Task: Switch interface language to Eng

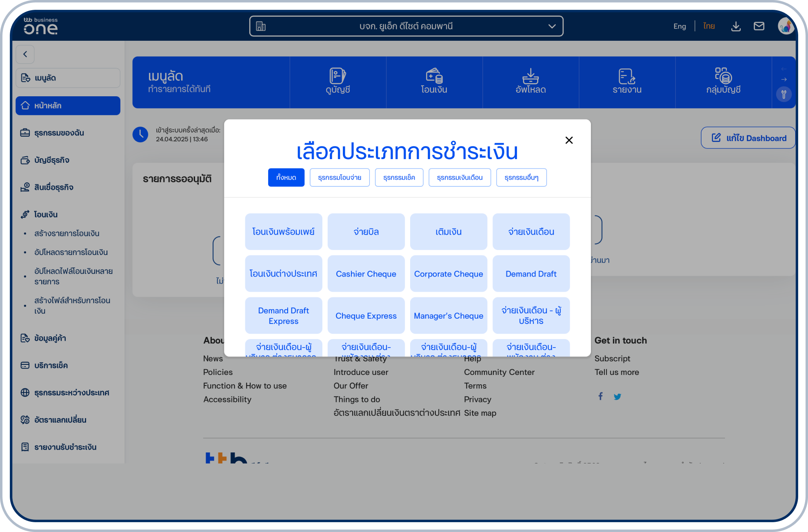Action: (x=679, y=26)
